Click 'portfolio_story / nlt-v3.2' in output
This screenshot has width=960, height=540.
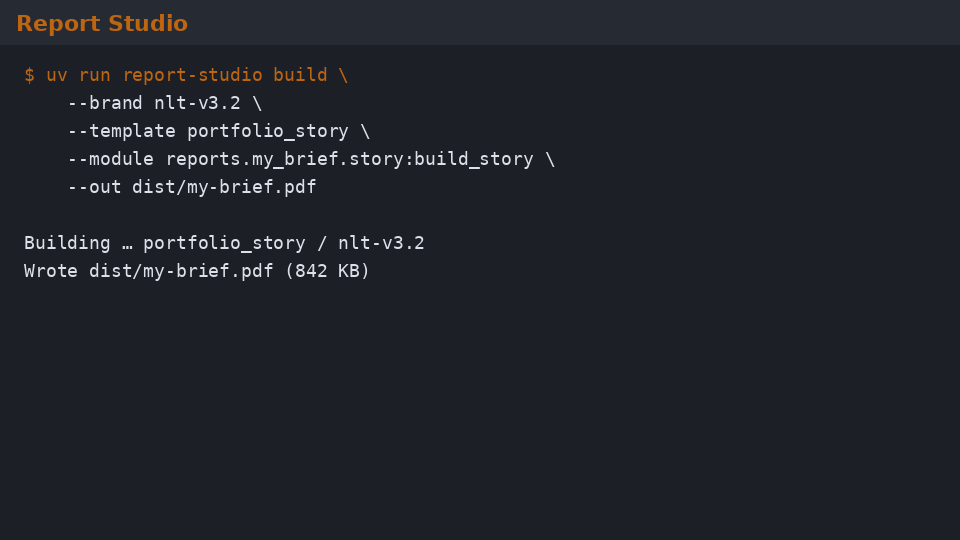(283, 243)
